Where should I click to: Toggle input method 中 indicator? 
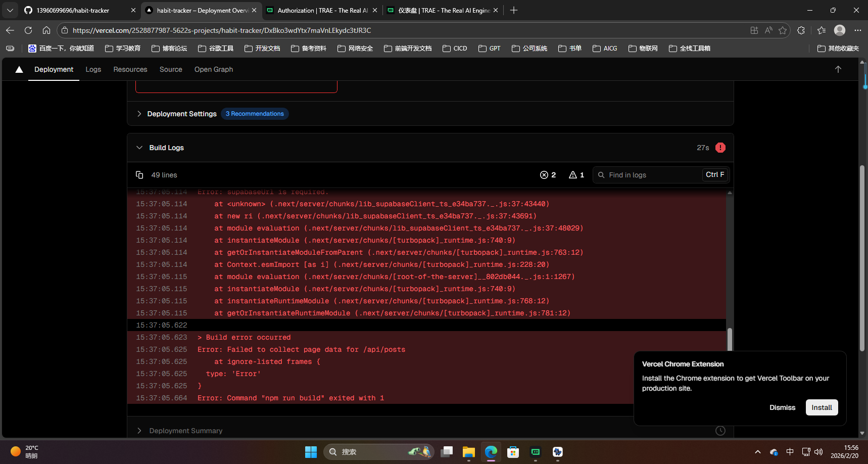point(790,452)
